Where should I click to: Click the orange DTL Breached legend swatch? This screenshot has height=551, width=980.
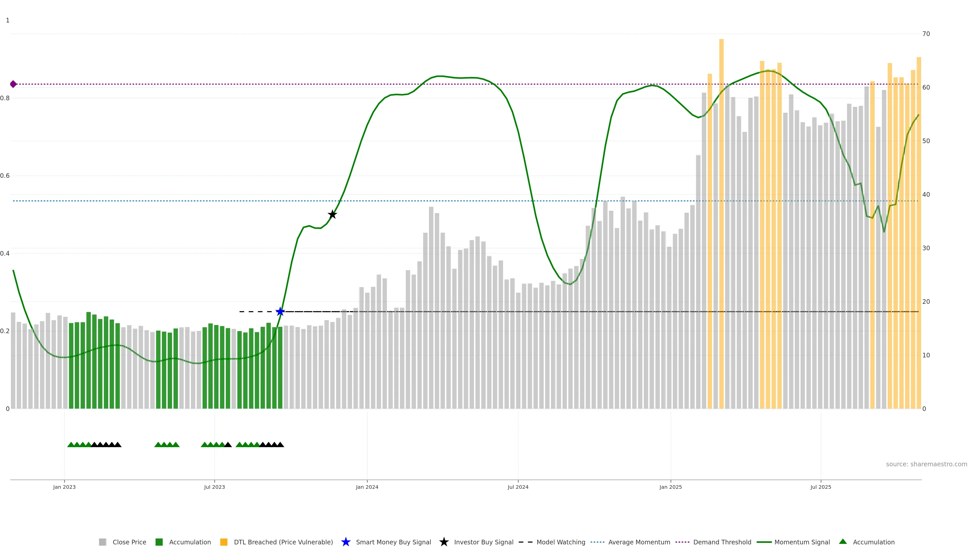tap(224, 542)
